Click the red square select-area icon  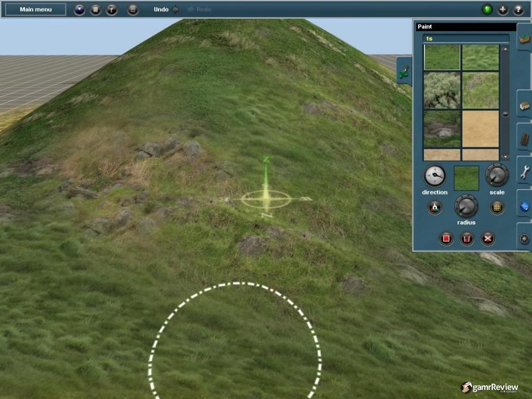coord(446,239)
